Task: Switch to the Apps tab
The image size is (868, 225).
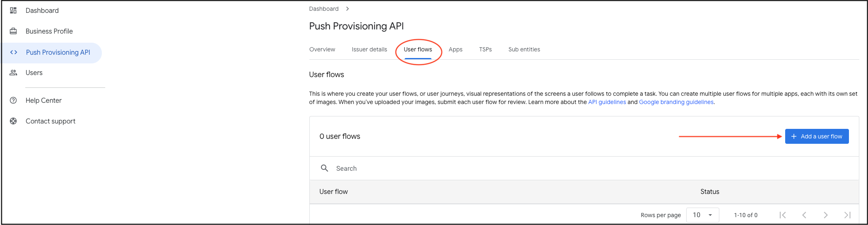Action: [x=456, y=49]
